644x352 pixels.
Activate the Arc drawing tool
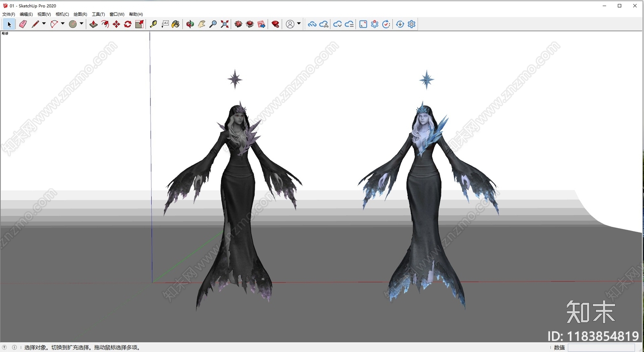click(54, 24)
